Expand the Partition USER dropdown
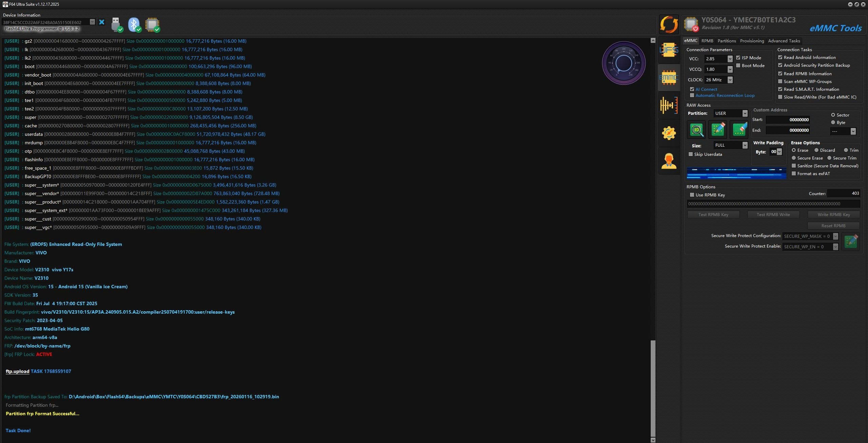Screen dimensions: 868x443 point(745,113)
